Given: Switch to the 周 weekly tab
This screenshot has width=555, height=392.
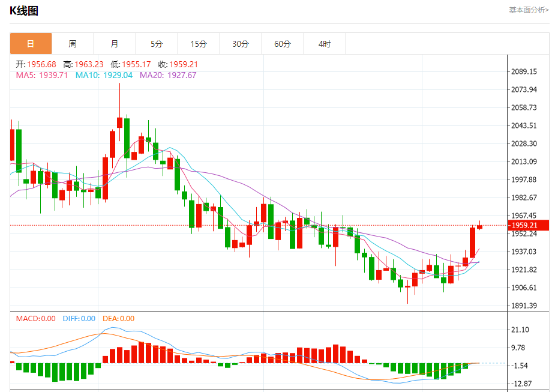Looking at the screenshot, I should pyautogui.click(x=73, y=44).
